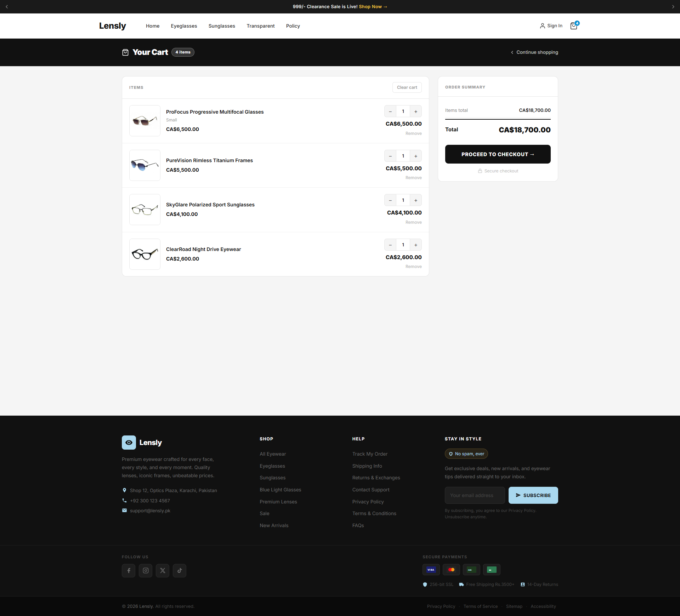
Task: Remove SkyGlare Polarized Sport Sunglasses from cart
Action: (x=413, y=222)
